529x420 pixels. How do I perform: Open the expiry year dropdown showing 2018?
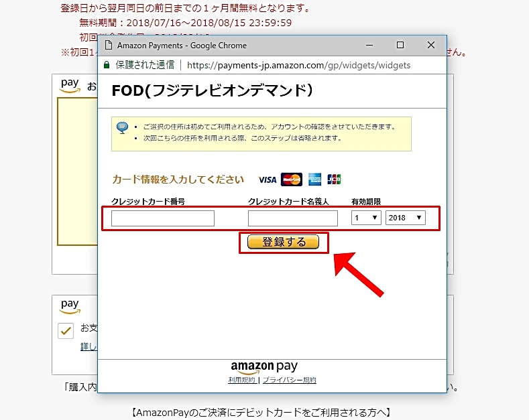(406, 218)
